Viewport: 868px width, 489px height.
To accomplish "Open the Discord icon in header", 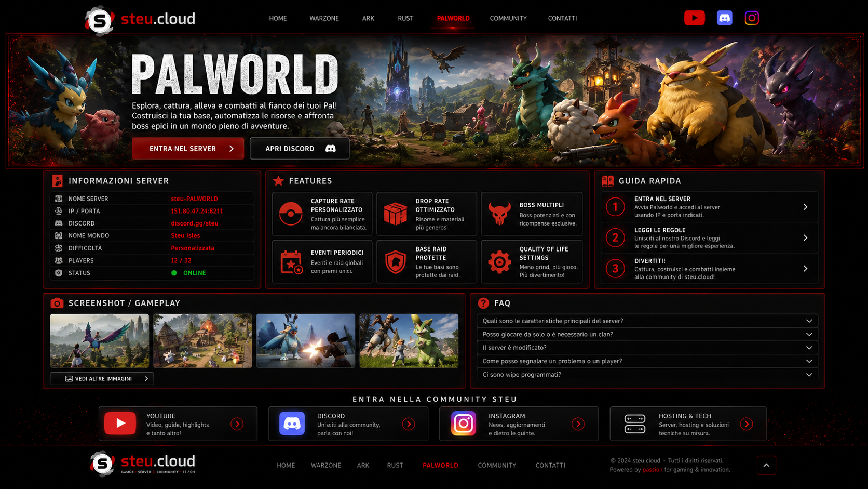I will (x=724, y=18).
